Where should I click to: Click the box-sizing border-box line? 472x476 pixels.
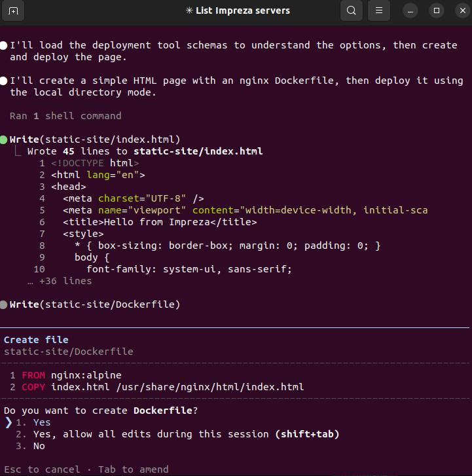(x=228, y=246)
